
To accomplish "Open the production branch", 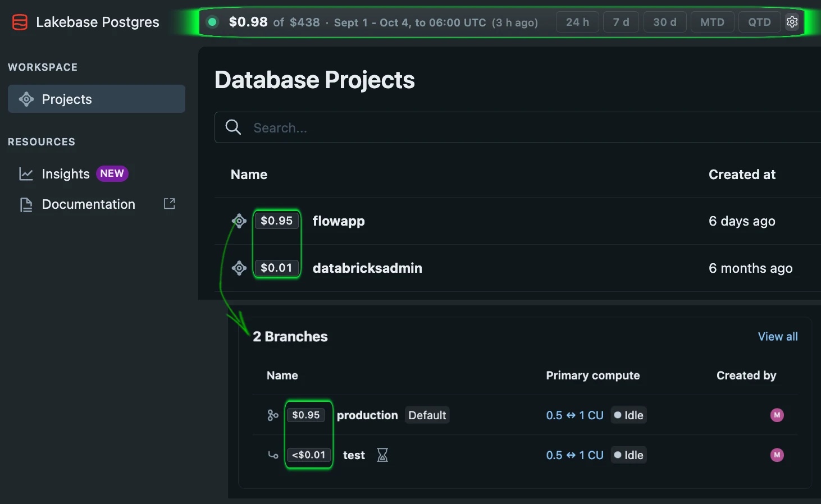I will tap(367, 415).
